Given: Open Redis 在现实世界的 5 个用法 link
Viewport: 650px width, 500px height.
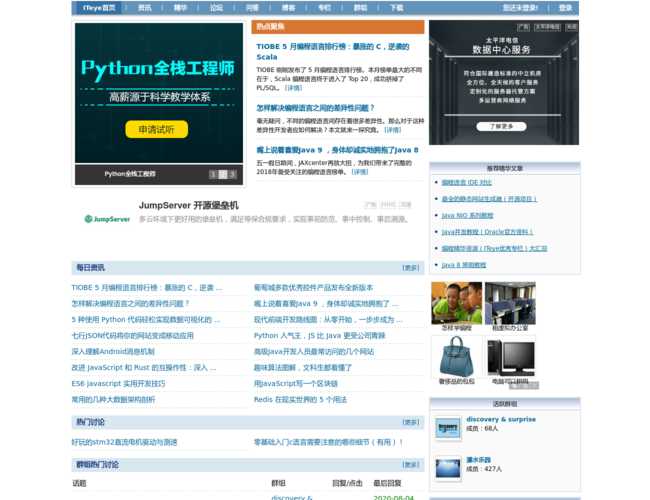Looking at the screenshot, I should click(300, 400).
